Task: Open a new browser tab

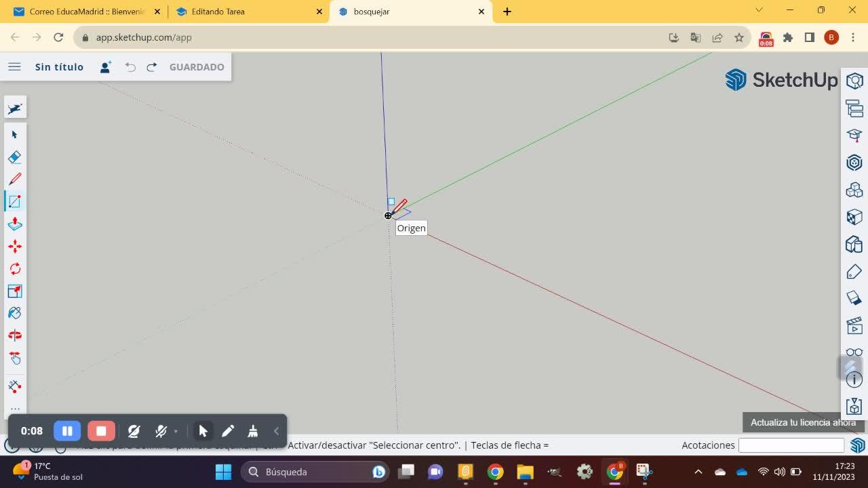Action: click(507, 12)
